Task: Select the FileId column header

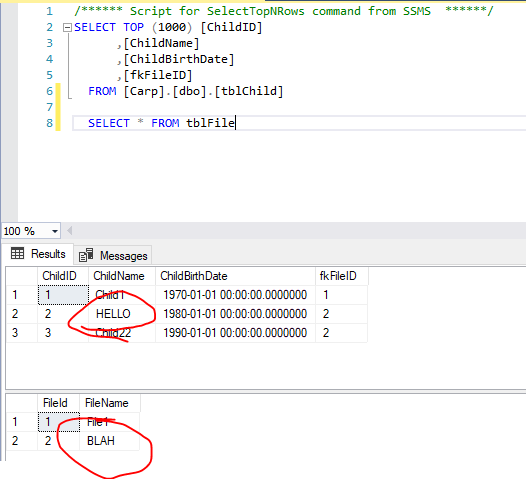Action: click(x=59, y=403)
